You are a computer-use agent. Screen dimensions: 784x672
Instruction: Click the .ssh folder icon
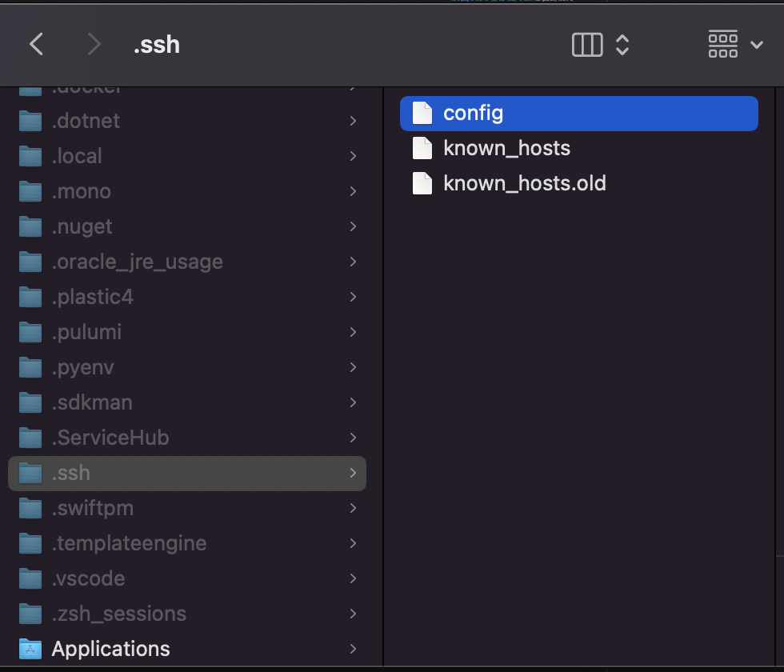[x=30, y=473]
